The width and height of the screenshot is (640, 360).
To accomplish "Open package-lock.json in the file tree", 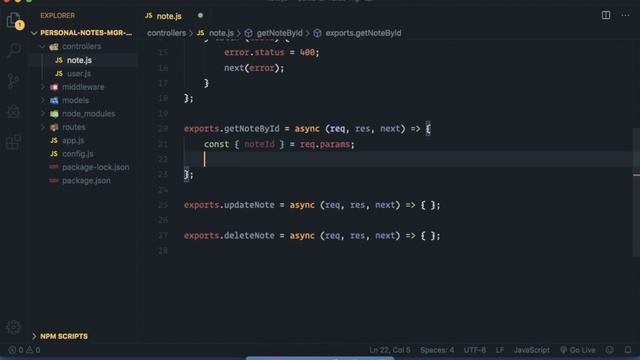I will click(96, 167).
